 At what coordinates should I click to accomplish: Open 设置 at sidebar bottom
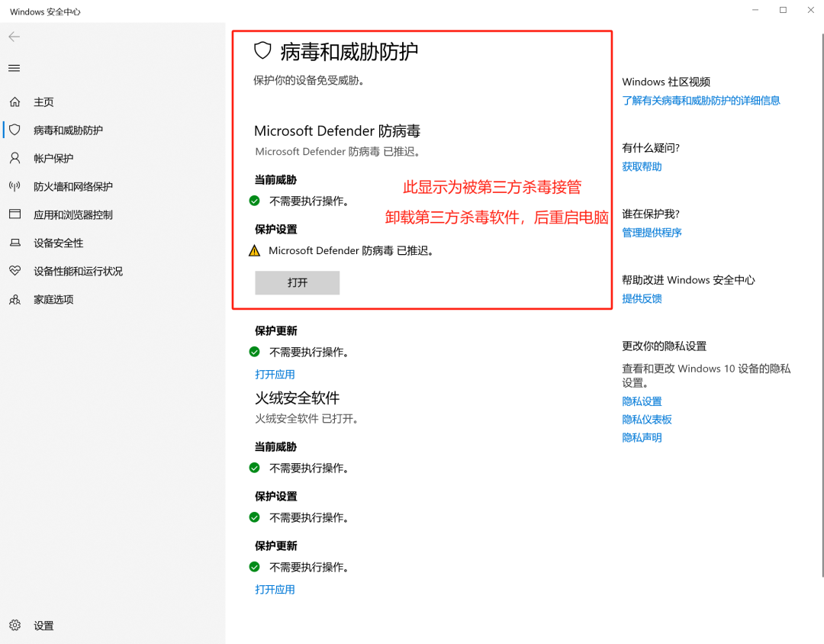[x=43, y=626]
